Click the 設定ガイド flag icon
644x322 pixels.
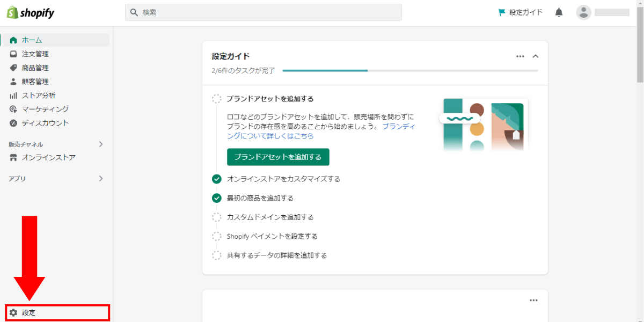[x=502, y=12]
